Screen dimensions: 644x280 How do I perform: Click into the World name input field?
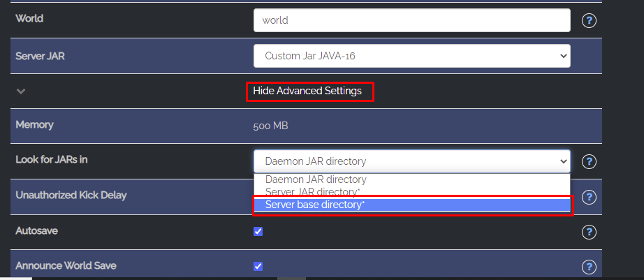pos(411,20)
